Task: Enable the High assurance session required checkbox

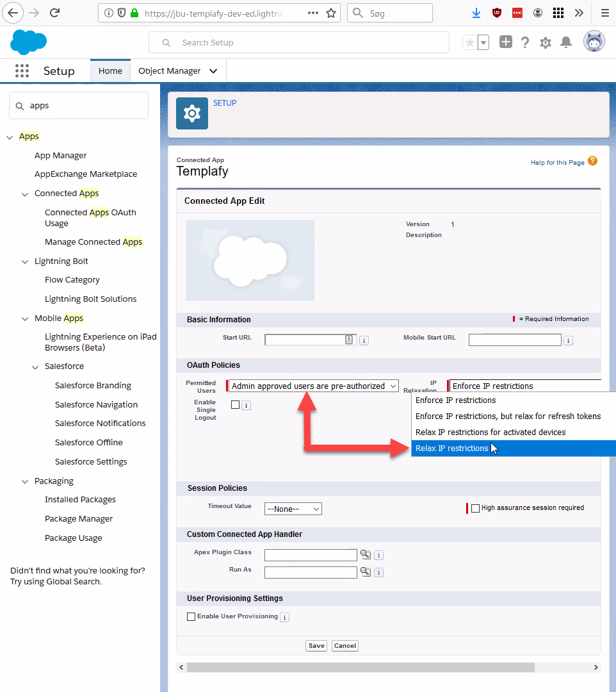Action: click(x=475, y=507)
